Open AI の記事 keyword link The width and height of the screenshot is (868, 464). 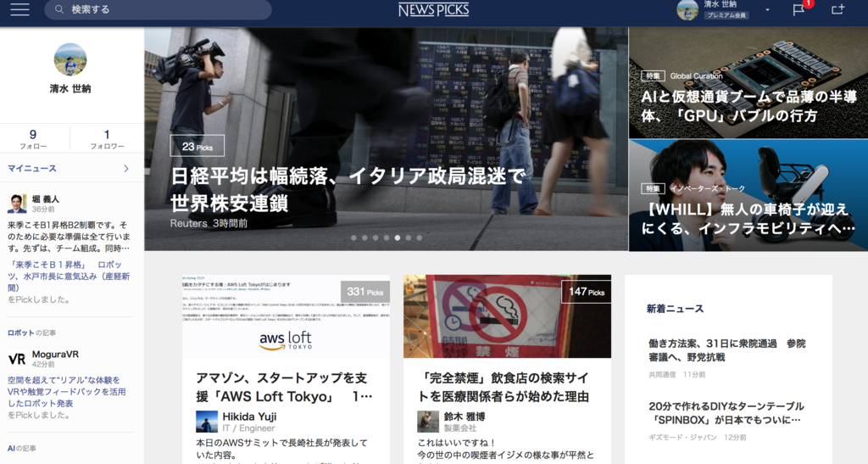pyautogui.click(x=21, y=449)
